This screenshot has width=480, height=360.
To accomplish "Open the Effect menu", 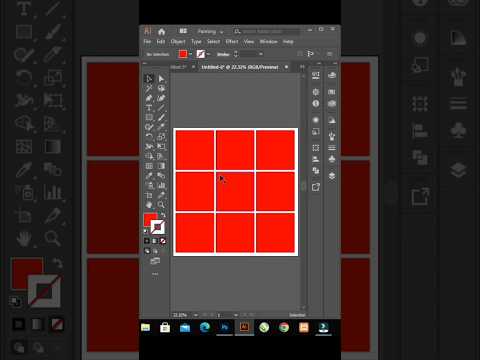I will pos(232,42).
